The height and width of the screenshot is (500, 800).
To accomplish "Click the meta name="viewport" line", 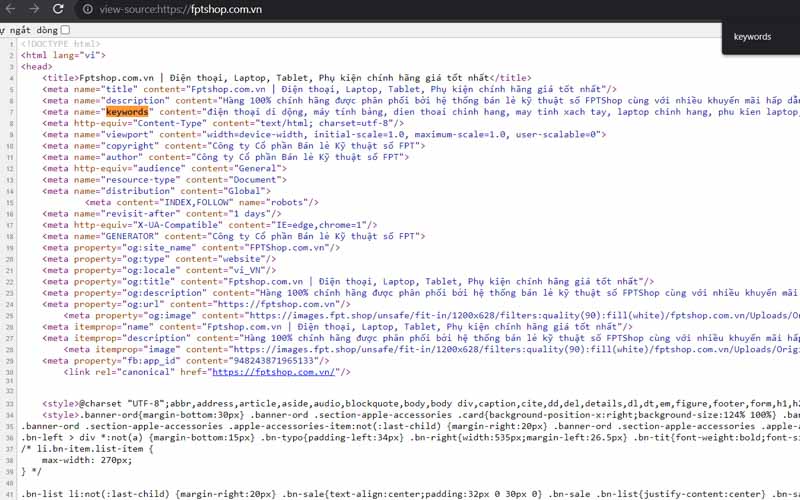I will coord(324,134).
